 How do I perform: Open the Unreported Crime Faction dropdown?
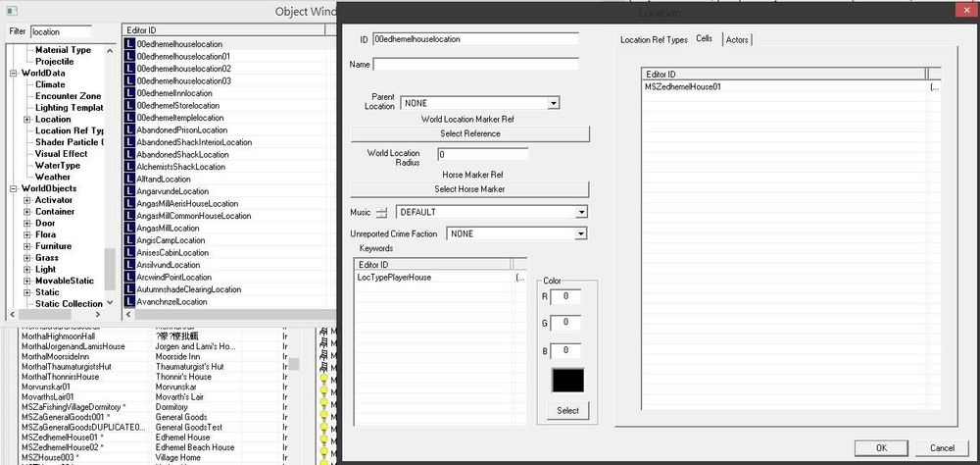581,233
